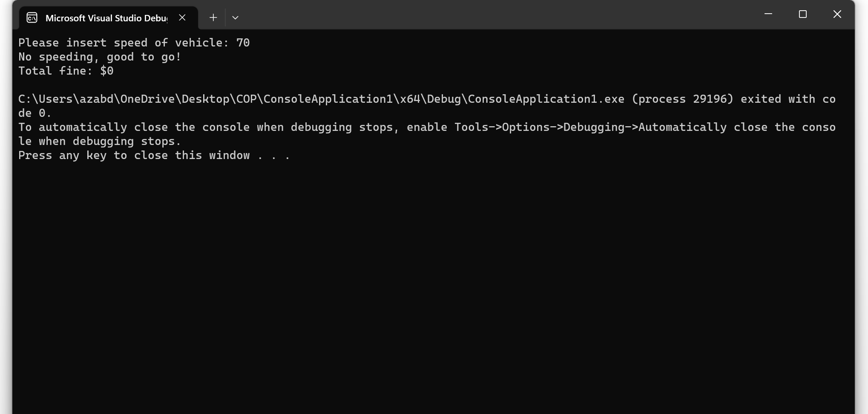Viewport: 868px width, 414px height.
Task: Click the command prompt icon on the Debug tab
Action: (x=32, y=17)
